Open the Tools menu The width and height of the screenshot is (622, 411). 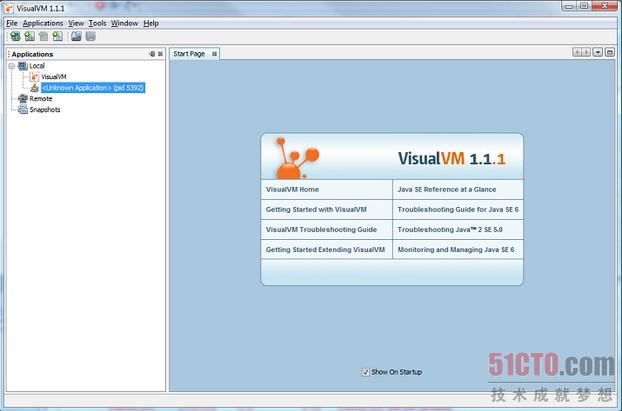[x=97, y=23]
